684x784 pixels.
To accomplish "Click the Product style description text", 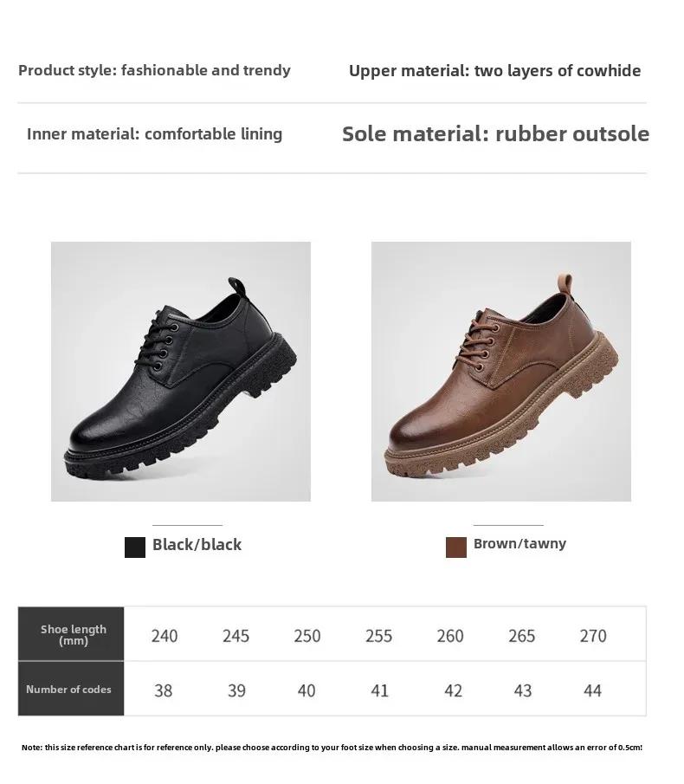I will pos(154,70).
